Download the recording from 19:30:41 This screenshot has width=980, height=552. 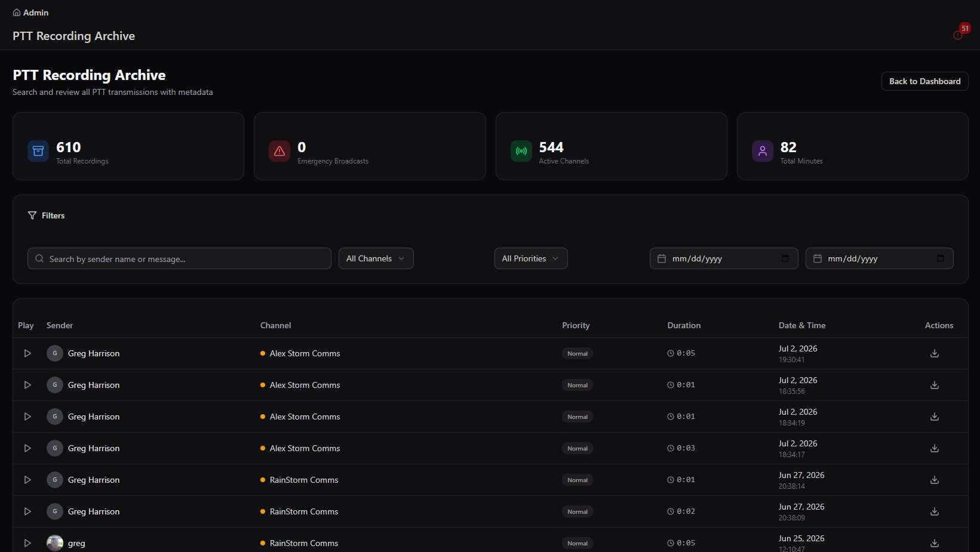(x=935, y=353)
